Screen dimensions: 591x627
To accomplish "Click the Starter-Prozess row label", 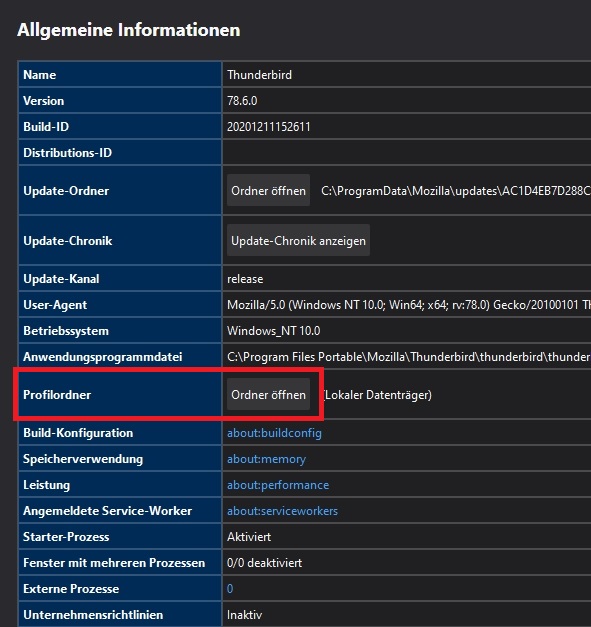I will pos(66,537).
